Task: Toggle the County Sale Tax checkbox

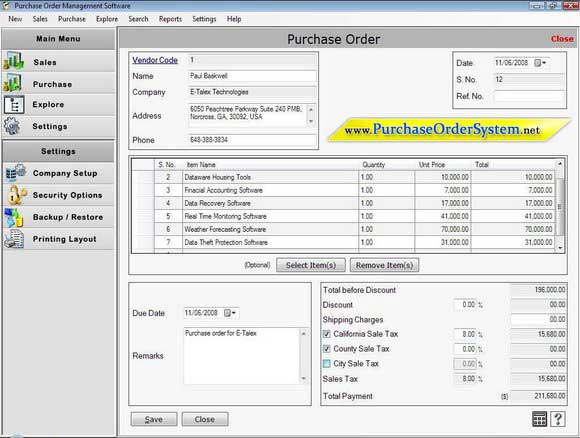Action: tap(327, 349)
